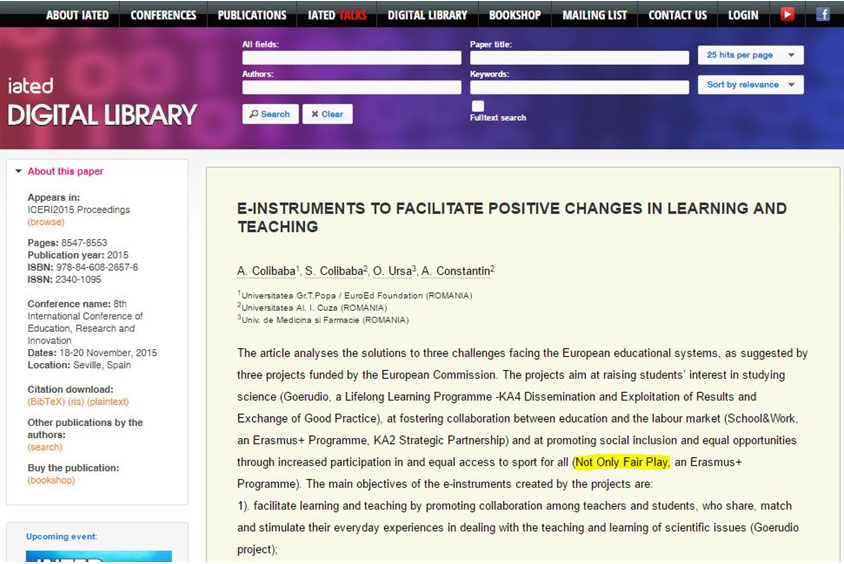844x564 pixels.
Task: Click the bookshop link under Buy the publication
Action: coord(51,480)
